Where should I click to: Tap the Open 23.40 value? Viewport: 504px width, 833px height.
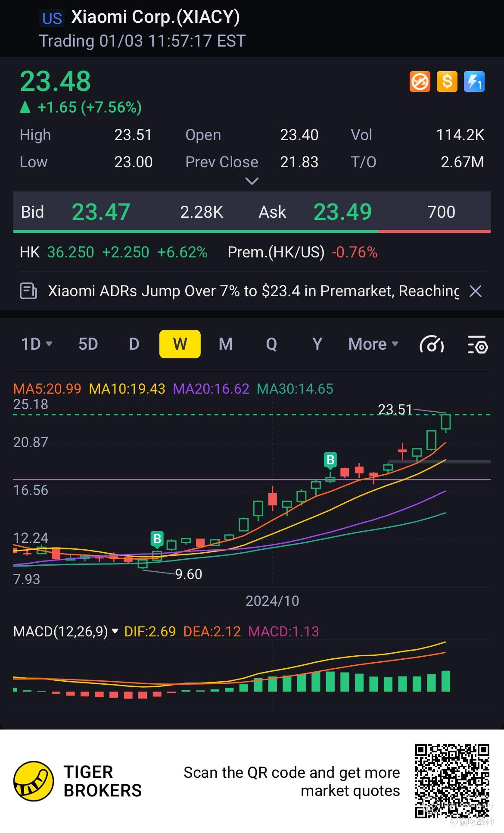point(299,135)
